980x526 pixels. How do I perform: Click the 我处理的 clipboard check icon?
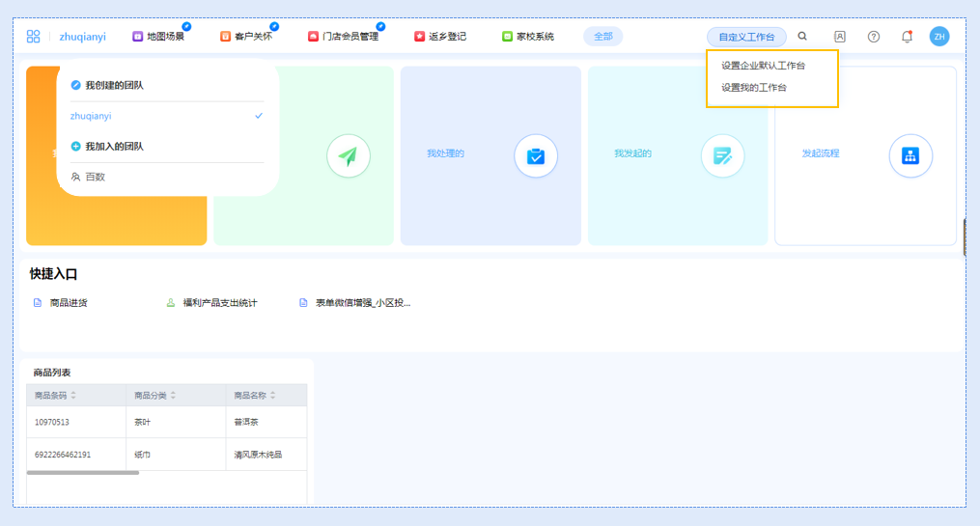point(536,155)
